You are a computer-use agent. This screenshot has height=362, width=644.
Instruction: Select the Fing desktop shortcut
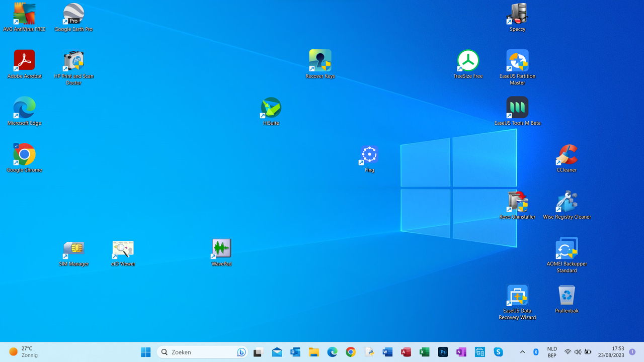[x=369, y=158]
